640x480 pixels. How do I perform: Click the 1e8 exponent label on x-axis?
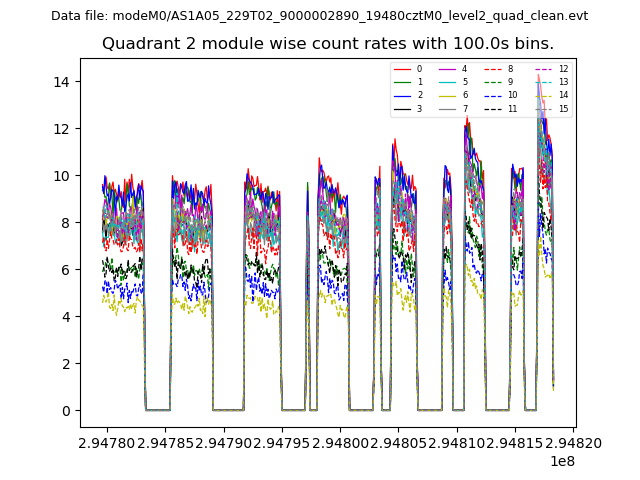(562, 462)
